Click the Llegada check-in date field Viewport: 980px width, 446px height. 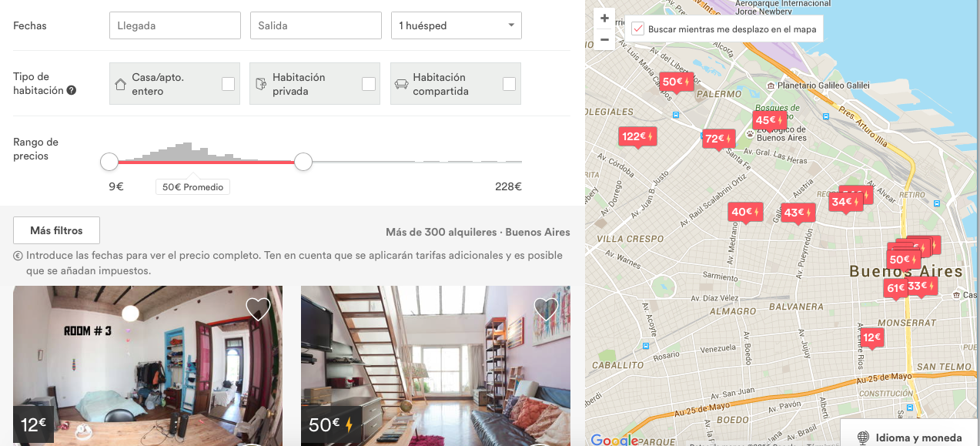[176, 25]
